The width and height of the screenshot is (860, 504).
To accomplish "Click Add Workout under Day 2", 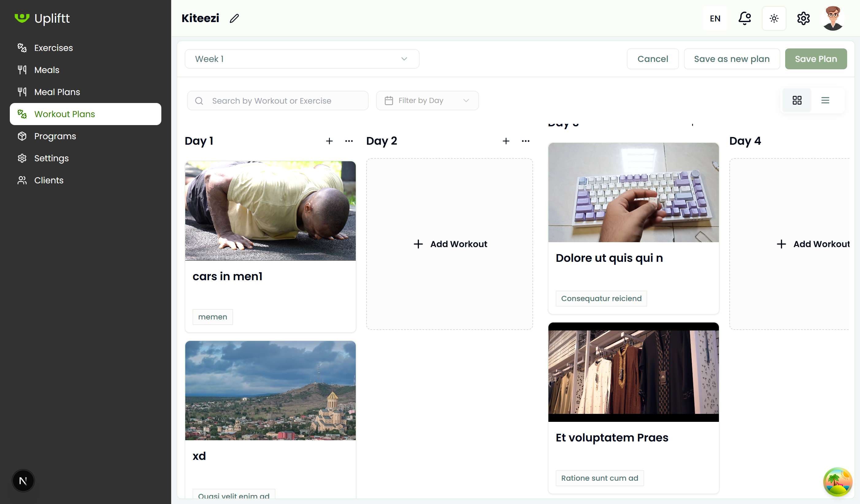I will 450,244.
